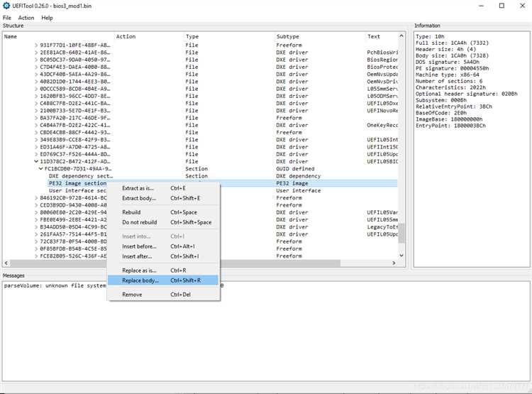The image size is (532, 394).
Task: Select Replace as is... option
Action: click(x=163, y=270)
